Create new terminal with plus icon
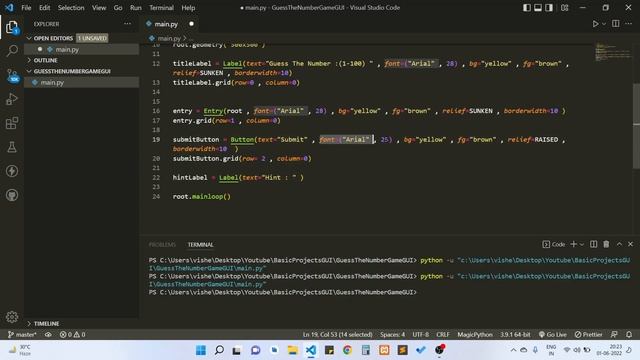This screenshot has width=640, height=360. pos(573,244)
